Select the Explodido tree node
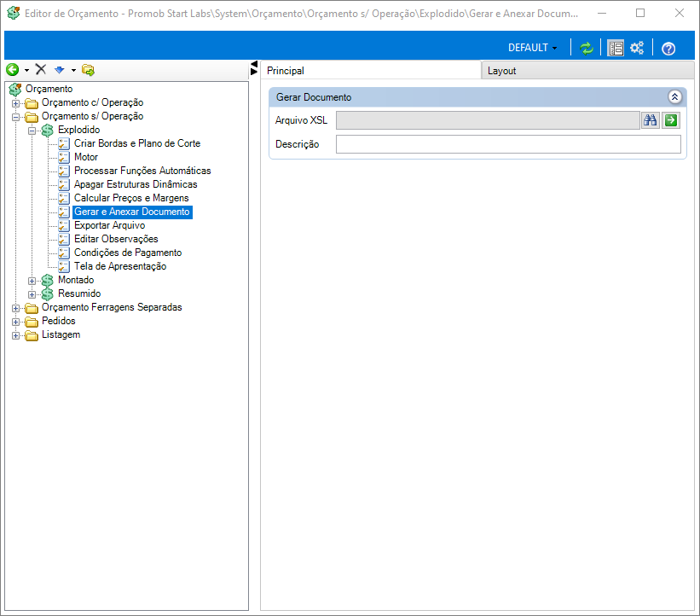700x616 pixels. 79,130
